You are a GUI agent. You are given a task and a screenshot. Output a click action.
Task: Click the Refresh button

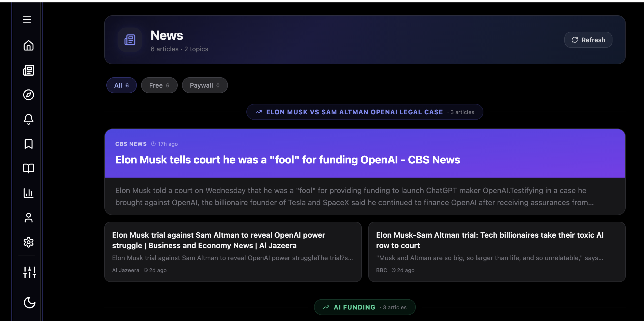pyautogui.click(x=588, y=40)
